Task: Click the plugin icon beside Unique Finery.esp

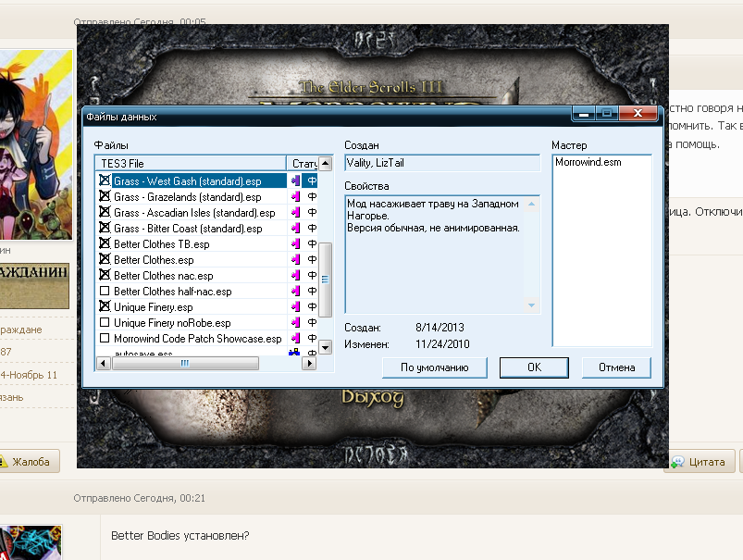Action: [x=297, y=307]
